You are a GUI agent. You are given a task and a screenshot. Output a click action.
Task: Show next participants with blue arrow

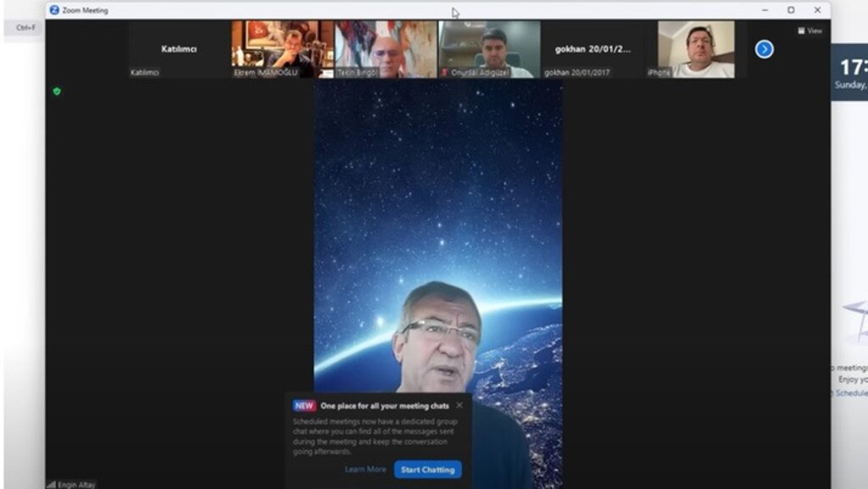(764, 49)
